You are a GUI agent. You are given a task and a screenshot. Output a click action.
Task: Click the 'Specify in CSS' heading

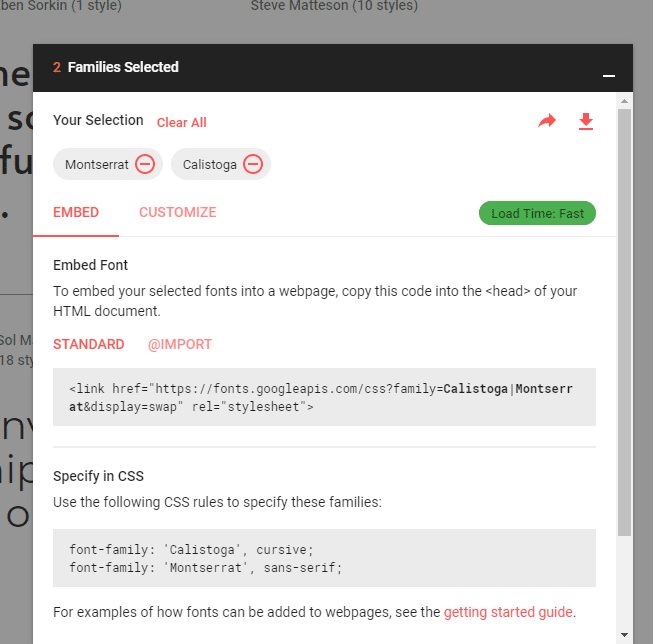pos(98,476)
